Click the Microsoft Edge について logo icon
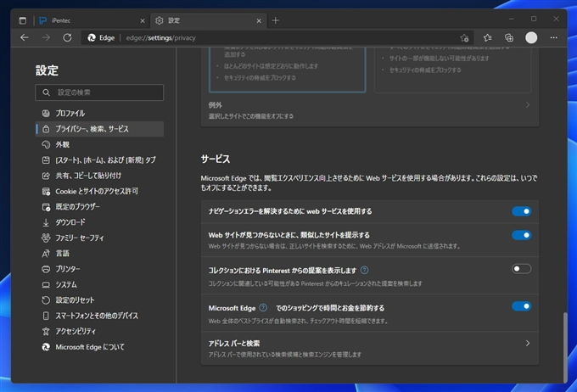 click(x=46, y=347)
